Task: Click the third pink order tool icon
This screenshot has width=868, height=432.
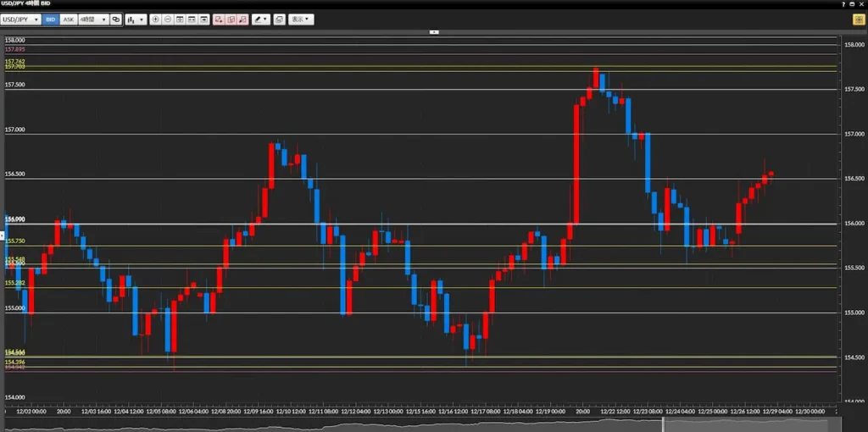Action: 243,19
